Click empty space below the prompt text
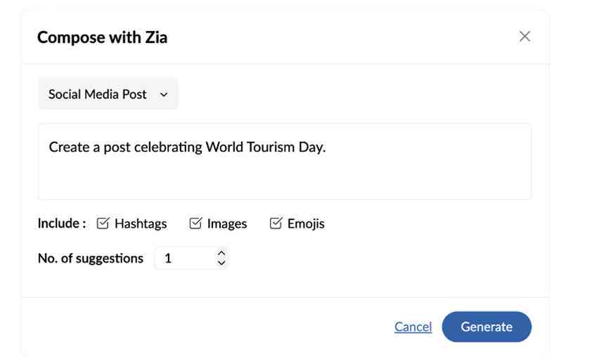 pos(285,178)
